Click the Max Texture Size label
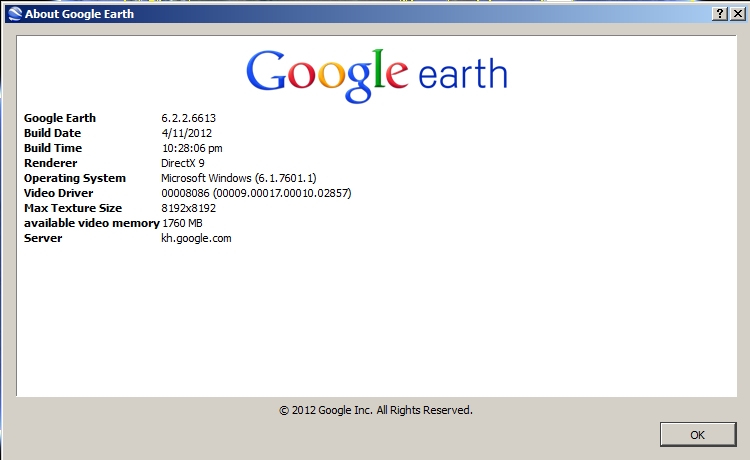This screenshot has height=460, width=750. 73,208
